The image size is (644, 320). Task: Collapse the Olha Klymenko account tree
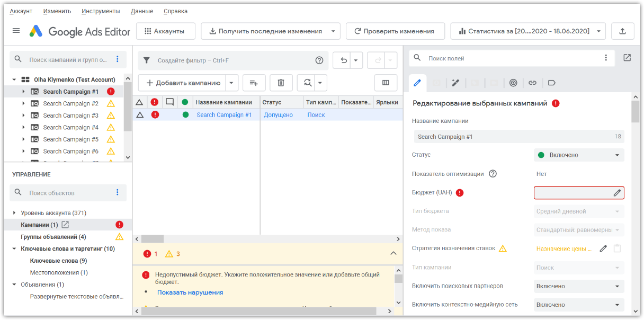[x=14, y=79]
